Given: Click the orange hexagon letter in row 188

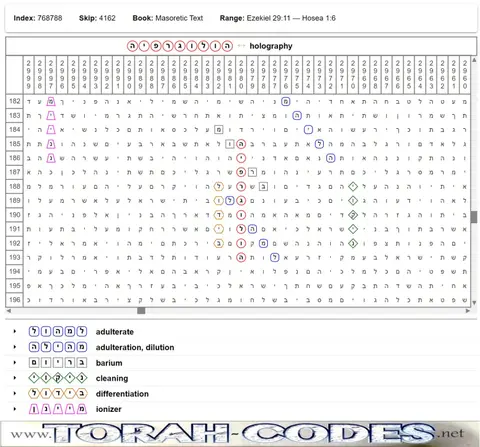Looking at the screenshot, I should 219,186.
